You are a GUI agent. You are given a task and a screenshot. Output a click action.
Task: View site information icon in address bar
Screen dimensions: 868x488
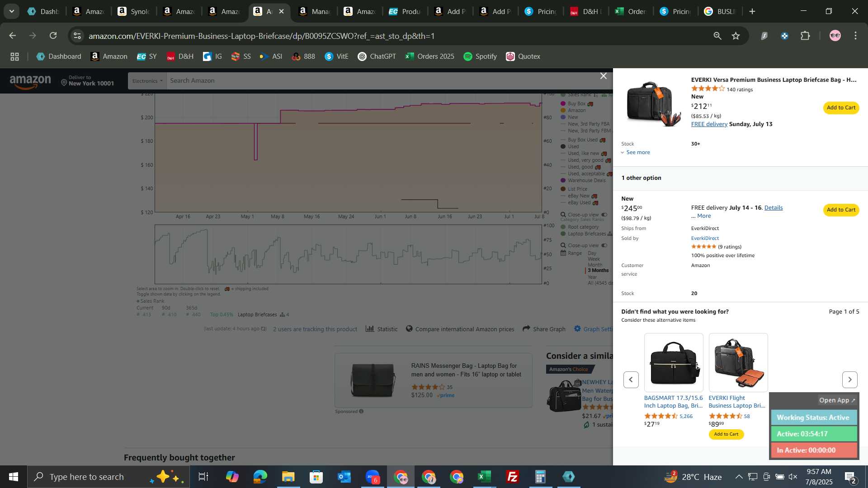(77, 36)
